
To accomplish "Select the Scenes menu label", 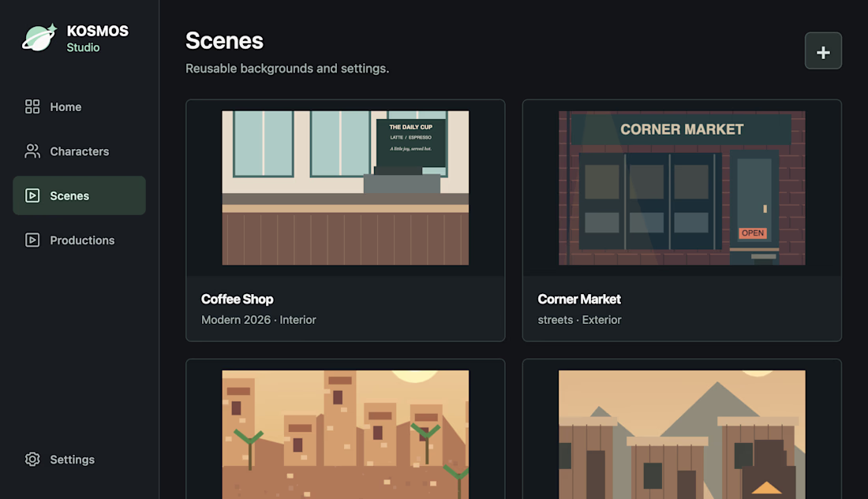I will click(x=69, y=196).
